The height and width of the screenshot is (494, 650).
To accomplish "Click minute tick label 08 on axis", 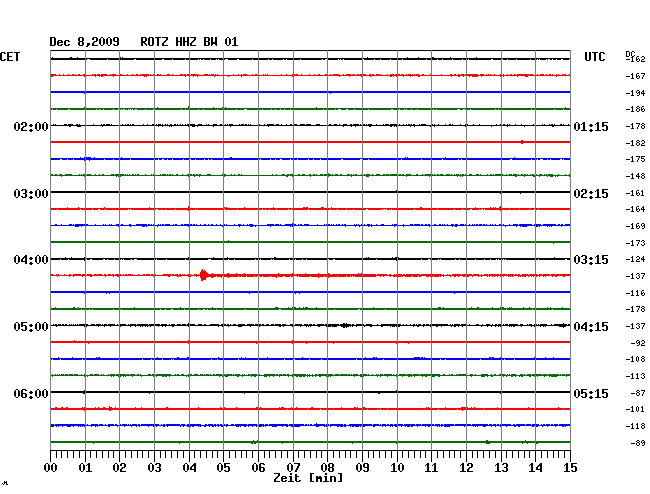I will click(x=327, y=468).
